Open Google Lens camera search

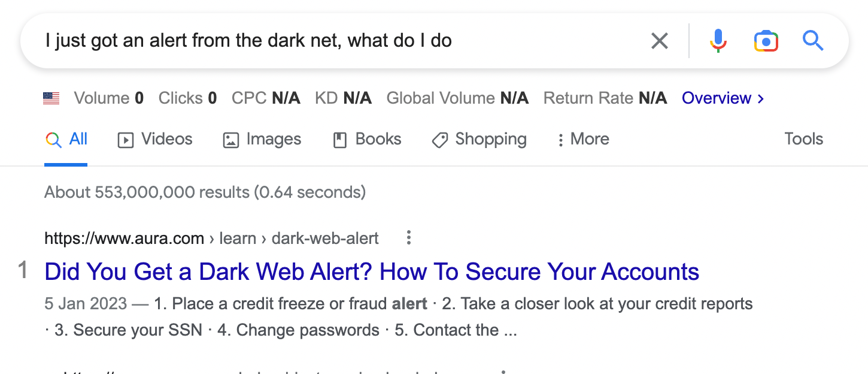766,41
